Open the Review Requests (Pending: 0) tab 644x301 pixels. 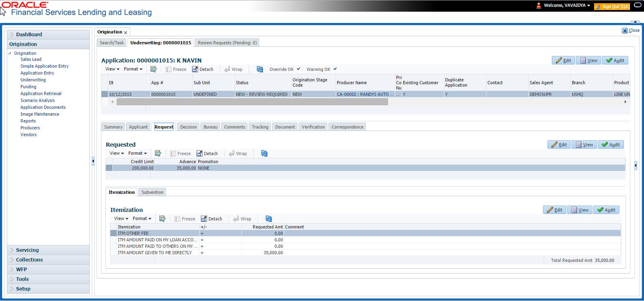pyautogui.click(x=227, y=43)
